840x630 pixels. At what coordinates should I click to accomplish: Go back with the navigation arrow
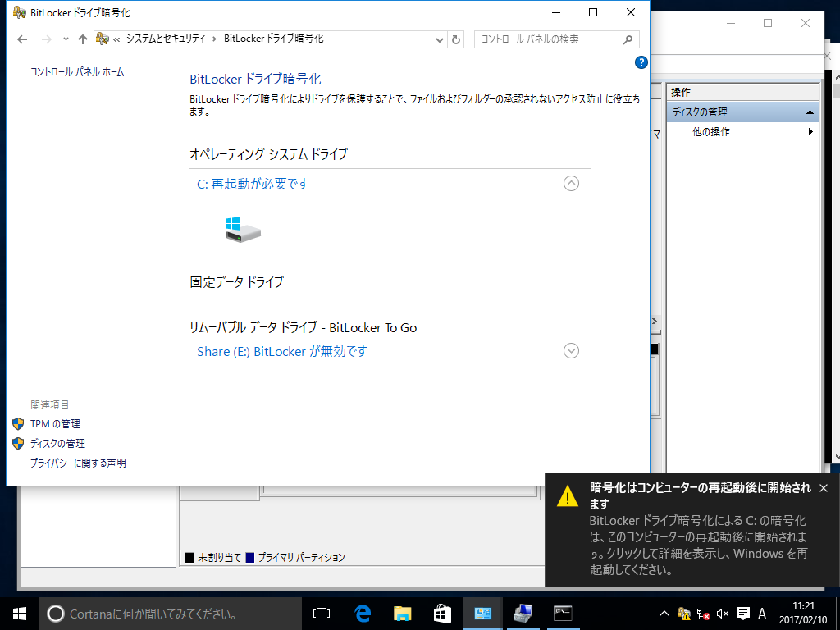(22, 39)
